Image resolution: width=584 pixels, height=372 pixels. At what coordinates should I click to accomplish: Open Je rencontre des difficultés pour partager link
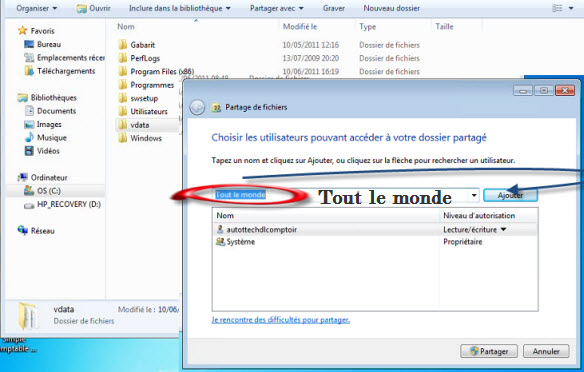click(280, 320)
